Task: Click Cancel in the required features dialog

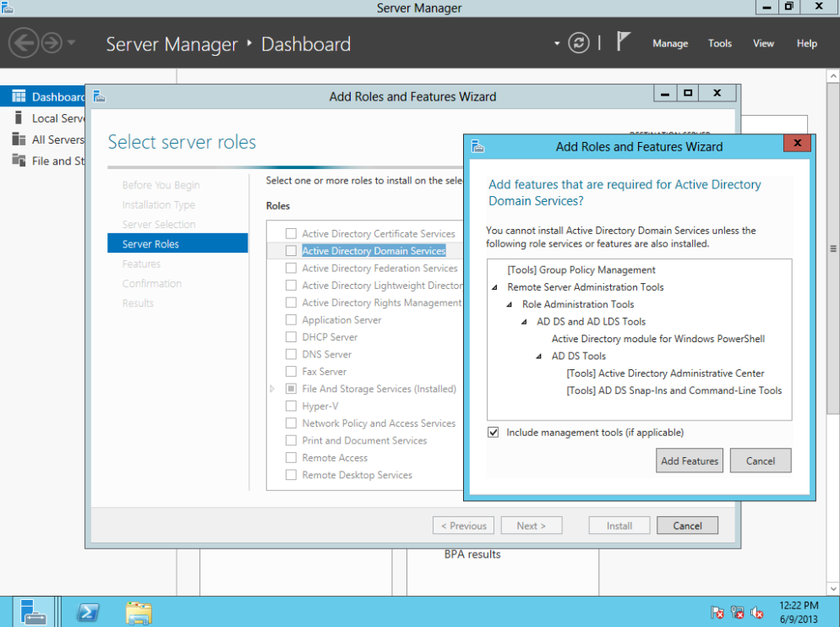Action: [761, 461]
